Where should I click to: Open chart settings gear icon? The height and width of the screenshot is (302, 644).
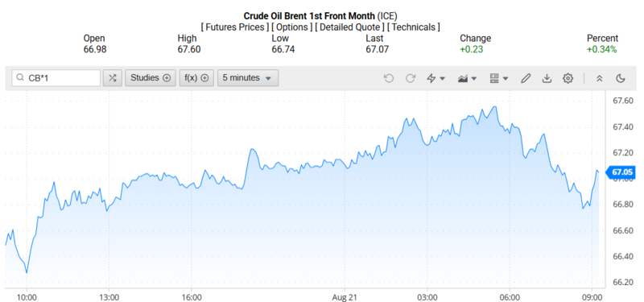[x=568, y=78]
